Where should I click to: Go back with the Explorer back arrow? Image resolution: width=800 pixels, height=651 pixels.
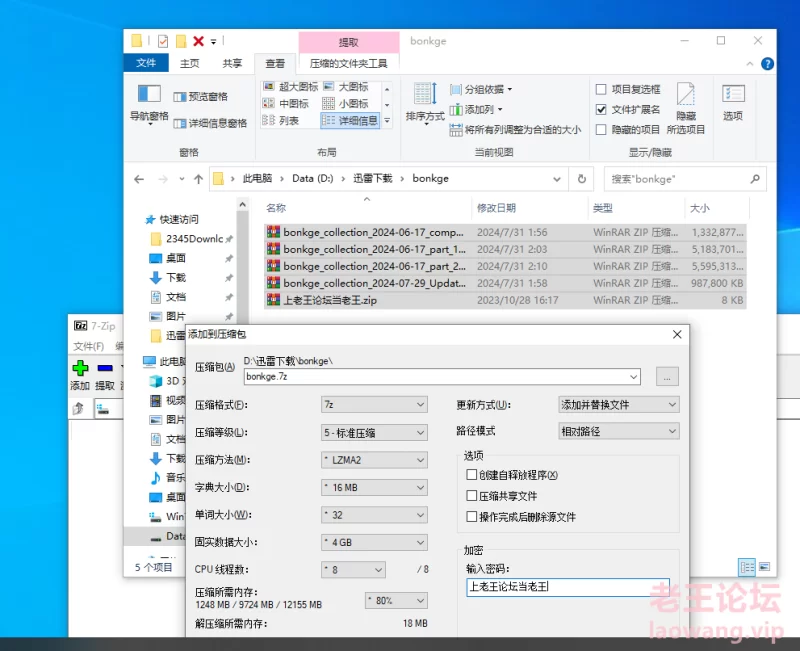139,179
